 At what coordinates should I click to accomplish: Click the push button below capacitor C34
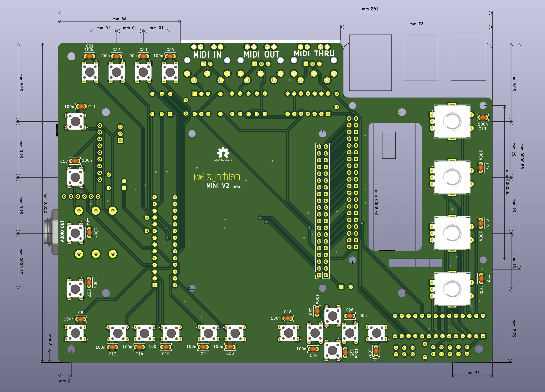point(170,72)
